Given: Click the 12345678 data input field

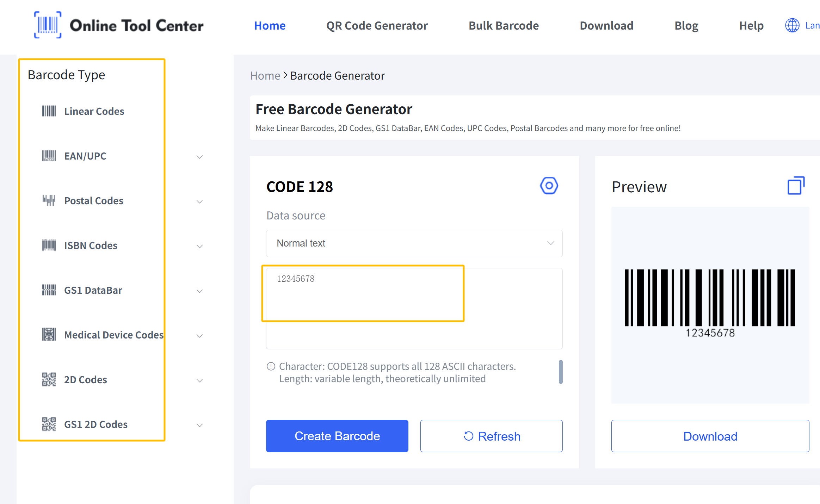Looking at the screenshot, I should click(x=363, y=293).
